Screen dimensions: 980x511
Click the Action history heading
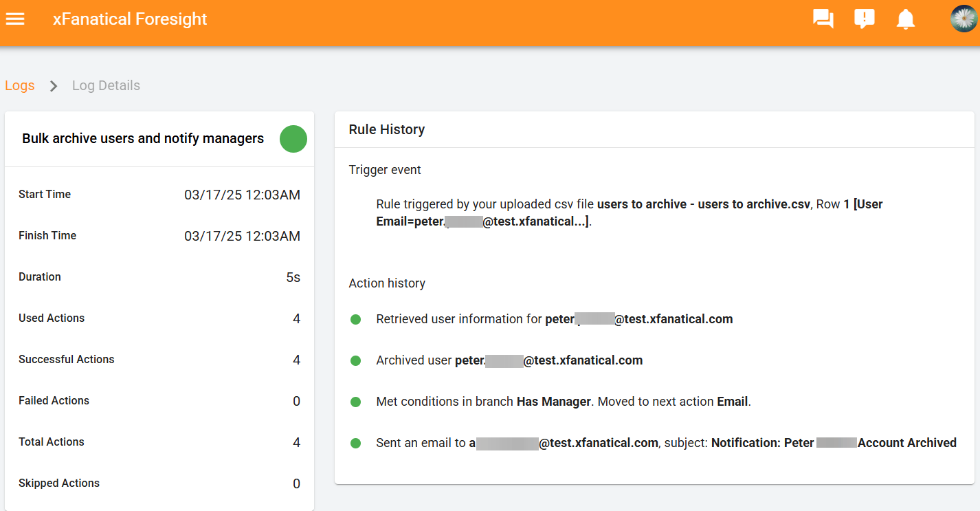(387, 283)
